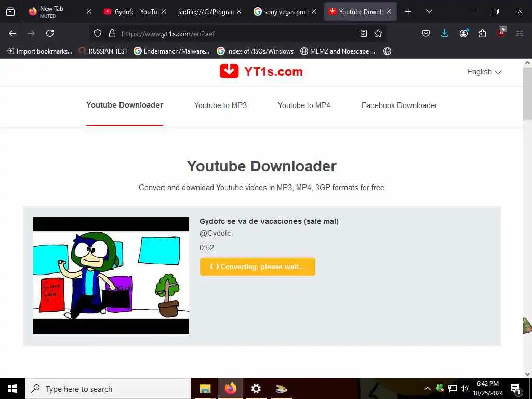Click Firefox icon in taskbar
The width and height of the screenshot is (532, 399).
point(230,389)
